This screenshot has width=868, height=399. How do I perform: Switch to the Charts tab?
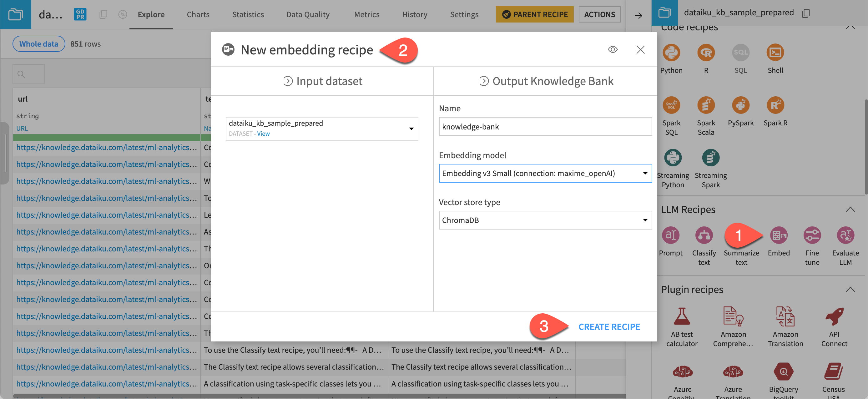(198, 14)
